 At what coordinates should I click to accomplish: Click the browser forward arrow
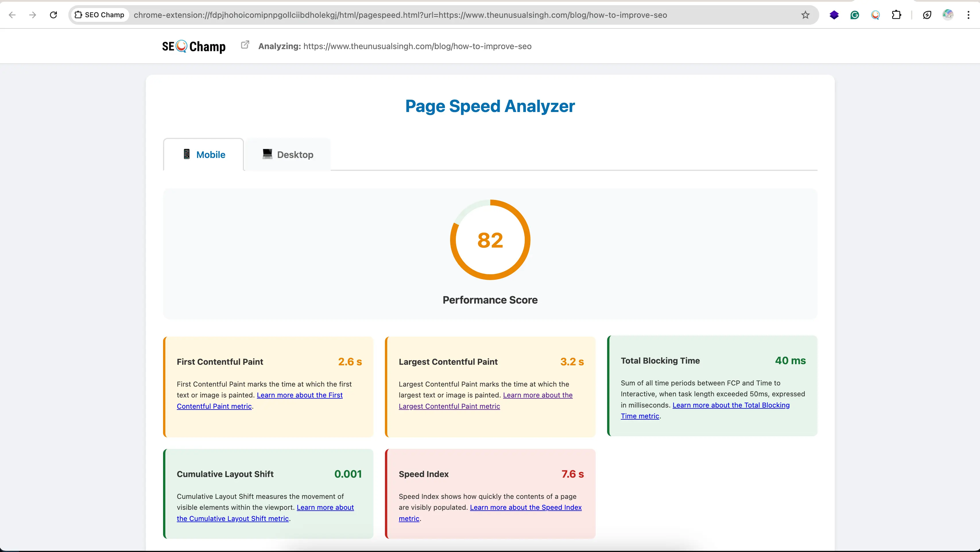click(x=33, y=15)
